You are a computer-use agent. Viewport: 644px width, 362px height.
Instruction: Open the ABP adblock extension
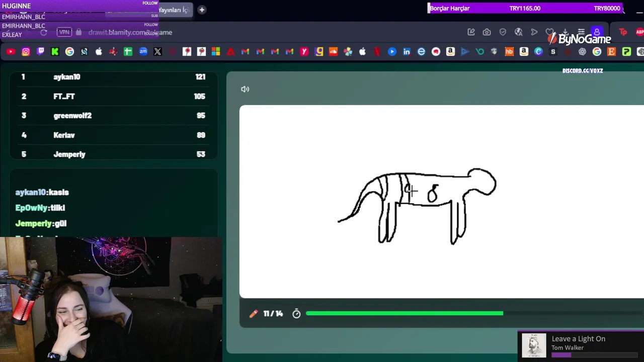click(639, 32)
